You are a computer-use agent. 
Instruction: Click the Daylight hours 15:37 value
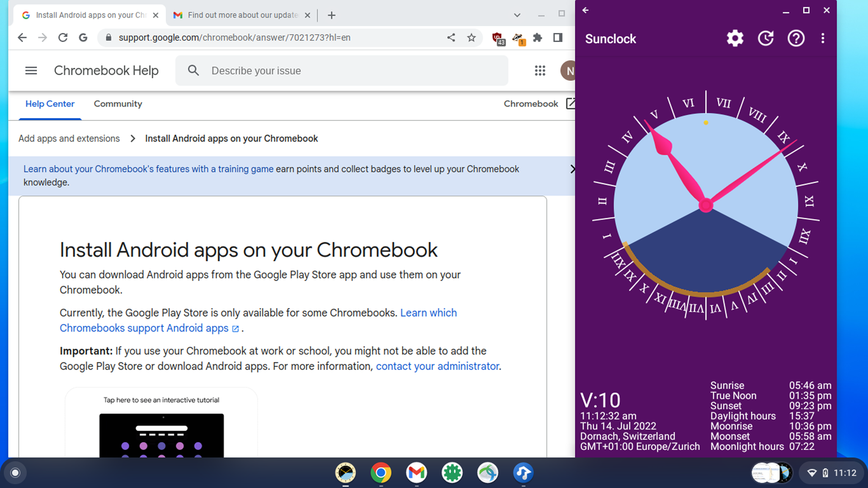[x=802, y=416]
